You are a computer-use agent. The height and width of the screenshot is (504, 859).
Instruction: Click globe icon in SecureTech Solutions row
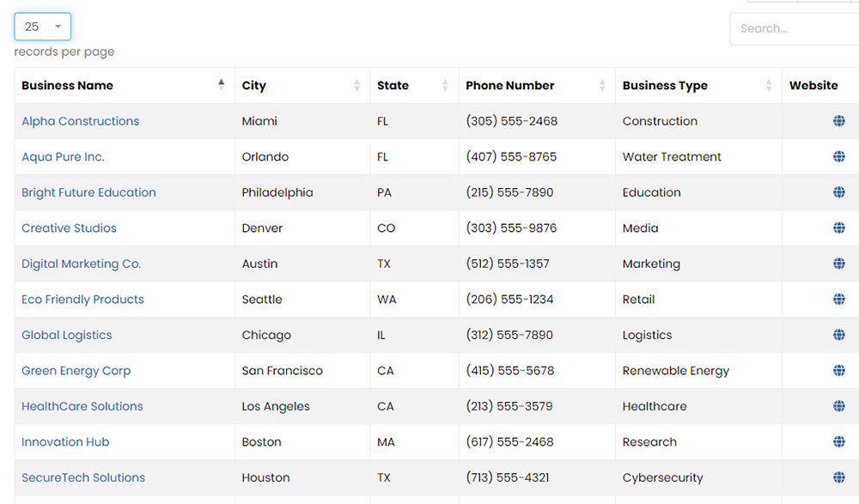click(x=838, y=477)
